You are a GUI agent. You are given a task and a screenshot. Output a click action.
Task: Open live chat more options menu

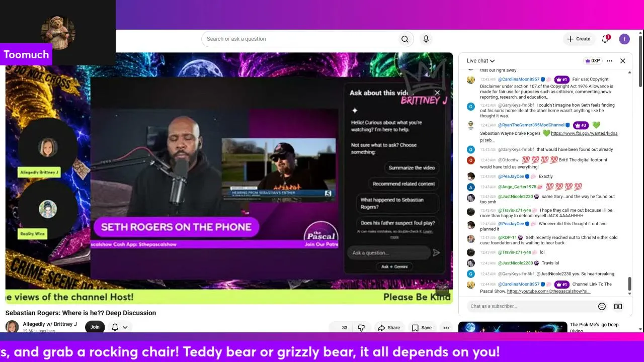click(609, 61)
